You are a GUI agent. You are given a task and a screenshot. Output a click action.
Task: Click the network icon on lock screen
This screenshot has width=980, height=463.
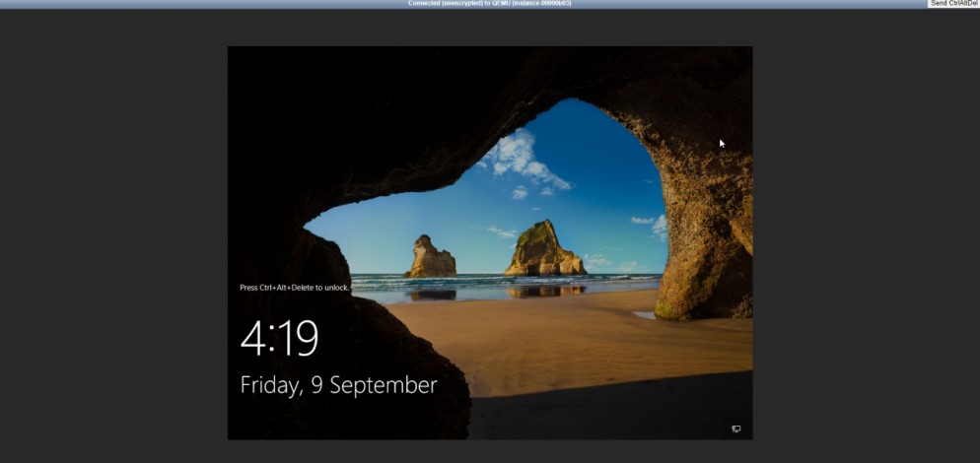[x=736, y=429]
